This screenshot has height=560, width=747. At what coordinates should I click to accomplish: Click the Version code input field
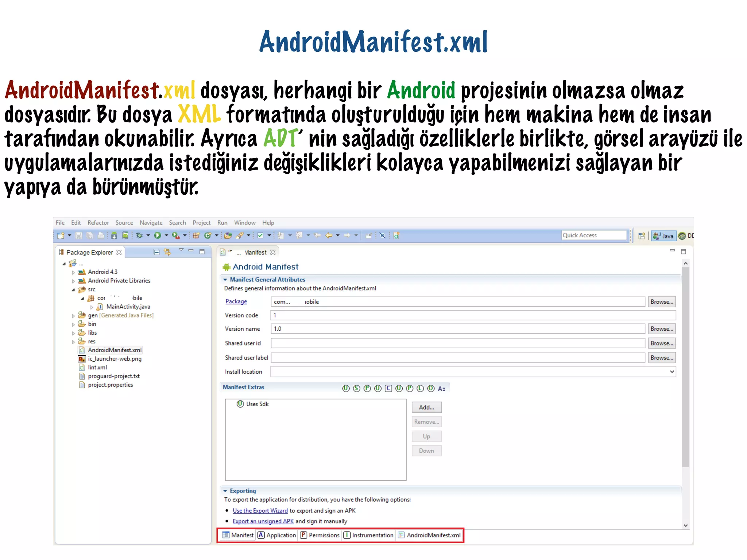473,315
